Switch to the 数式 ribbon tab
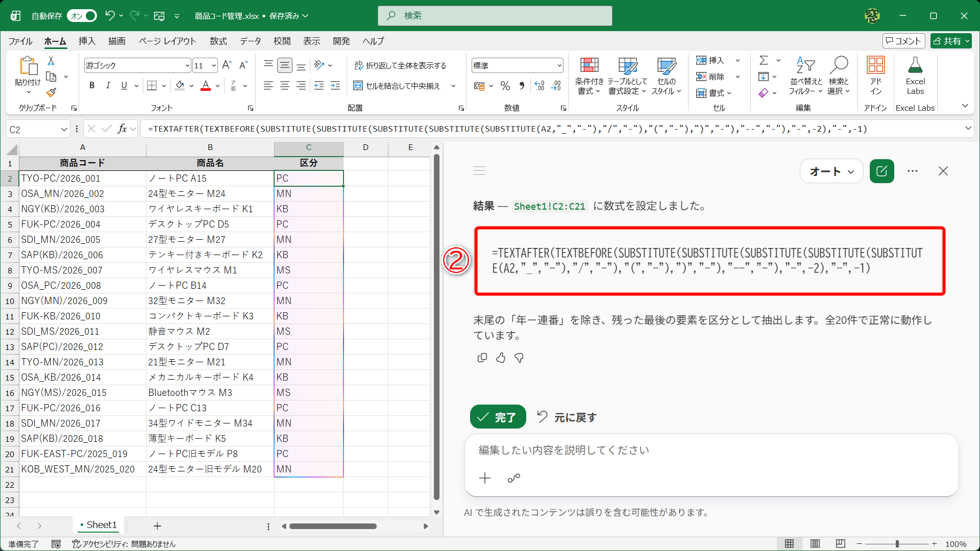 [x=218, y=41]
